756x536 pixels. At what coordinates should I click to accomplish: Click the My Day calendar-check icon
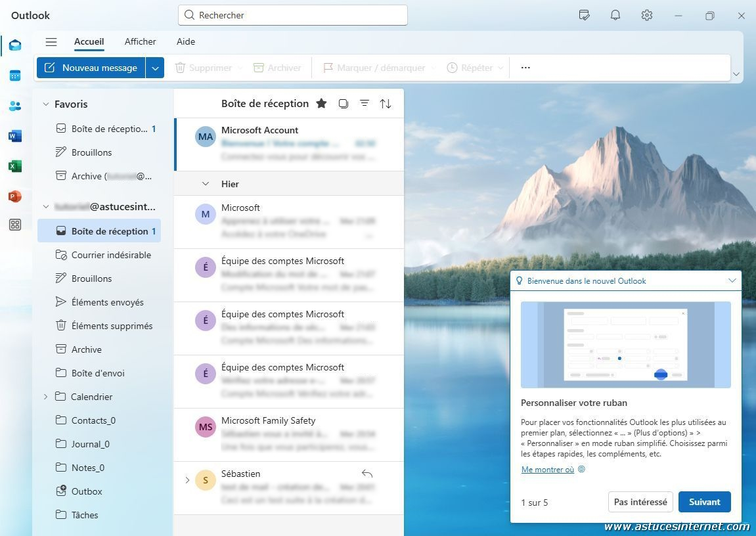point(584,15)
